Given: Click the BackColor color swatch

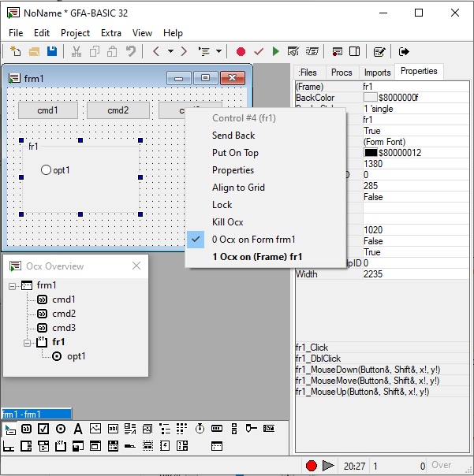Looking at the screenshot, I should pyautogui.click(x=370, y=98).
